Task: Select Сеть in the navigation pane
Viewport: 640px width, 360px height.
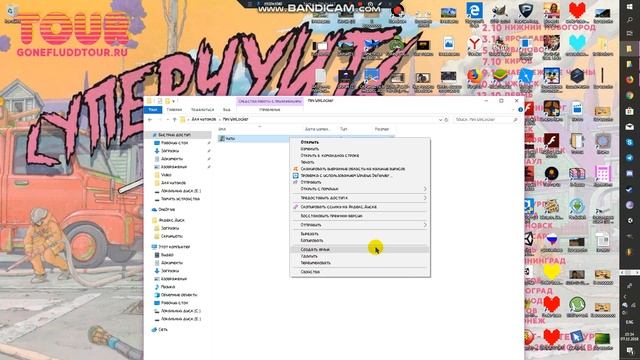Action: [x=162, y=329]
